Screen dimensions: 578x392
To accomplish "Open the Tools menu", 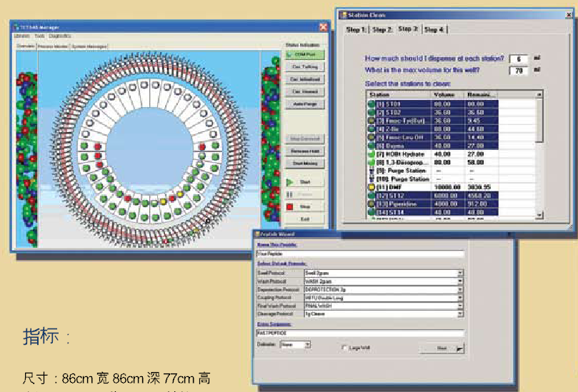I will tap(39, 36).
